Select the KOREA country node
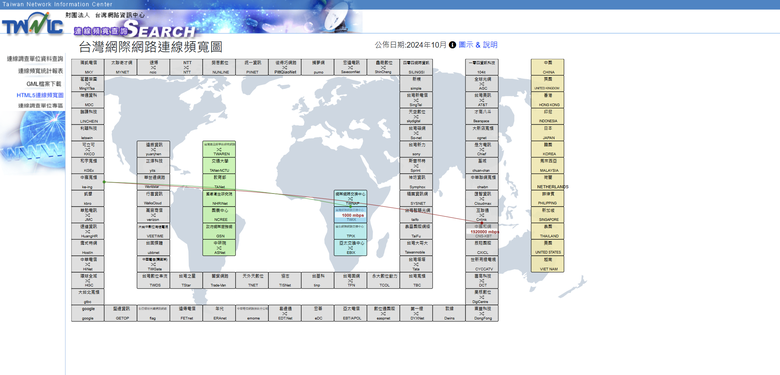The image size is (780, 375). point(547,149)
